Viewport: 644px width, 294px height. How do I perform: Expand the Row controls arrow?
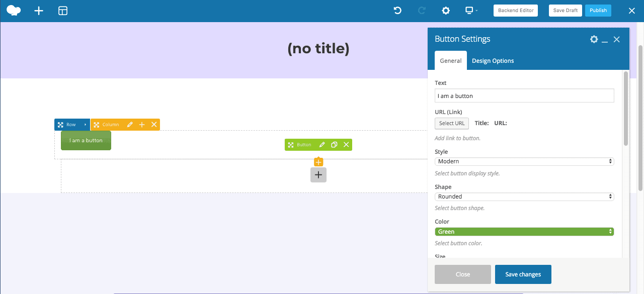(86, 125)
